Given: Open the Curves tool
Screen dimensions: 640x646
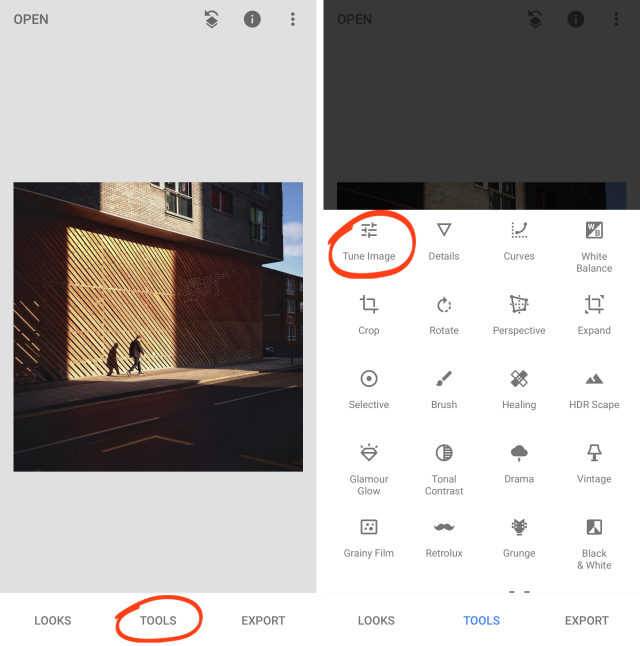Looking at the screenshot, I should pos(519,242).
